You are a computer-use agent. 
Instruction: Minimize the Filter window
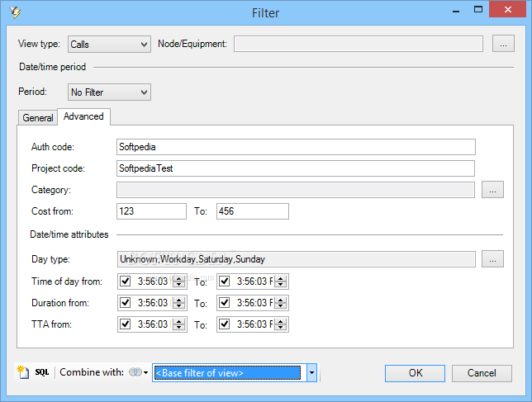(456, 11)
